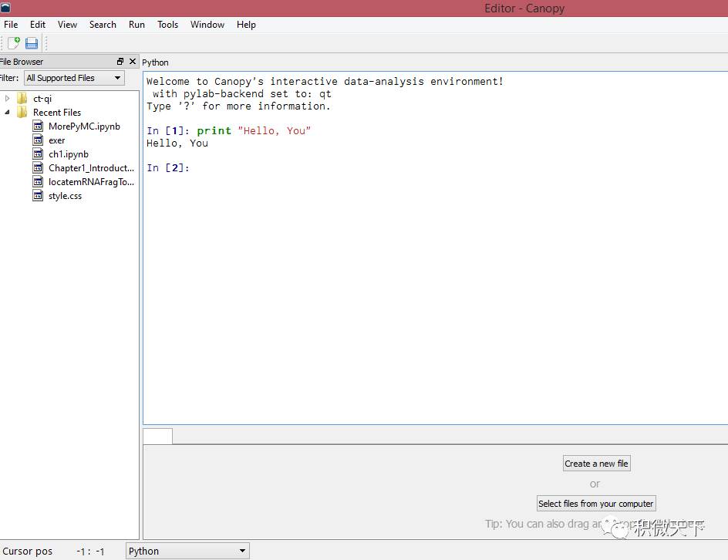Open the Edit menu
Screen dimensions: 728x560
pyautogui.click(x=38, y=25)
